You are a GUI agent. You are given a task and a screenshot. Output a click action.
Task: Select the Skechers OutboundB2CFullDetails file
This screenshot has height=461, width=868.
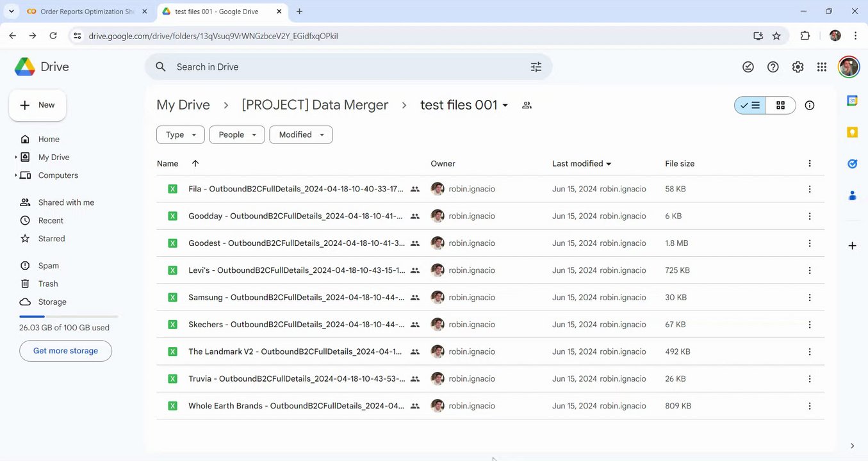[x=490, y=325]
